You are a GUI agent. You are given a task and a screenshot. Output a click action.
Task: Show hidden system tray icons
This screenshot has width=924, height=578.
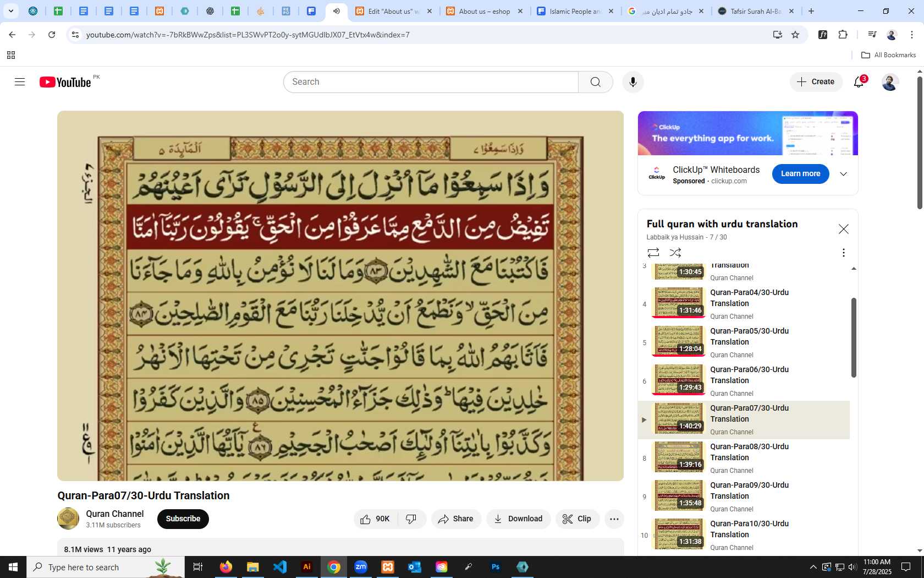coord(813,567)
